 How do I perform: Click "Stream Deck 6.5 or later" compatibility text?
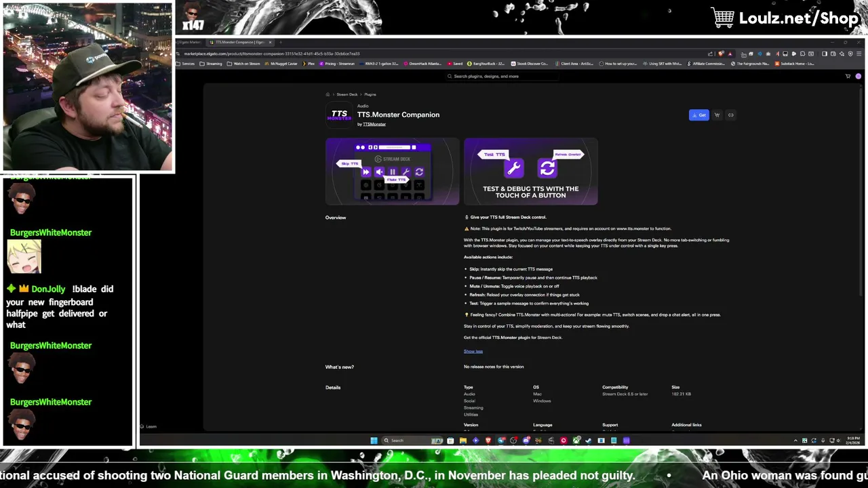[625, 394]
